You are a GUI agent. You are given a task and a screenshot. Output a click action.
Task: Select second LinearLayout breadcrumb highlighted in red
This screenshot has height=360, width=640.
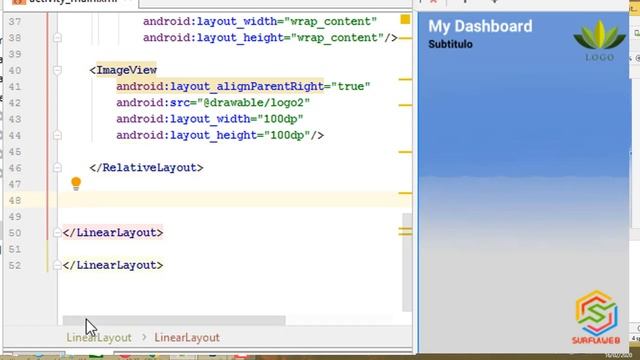[x=187, y=338]
